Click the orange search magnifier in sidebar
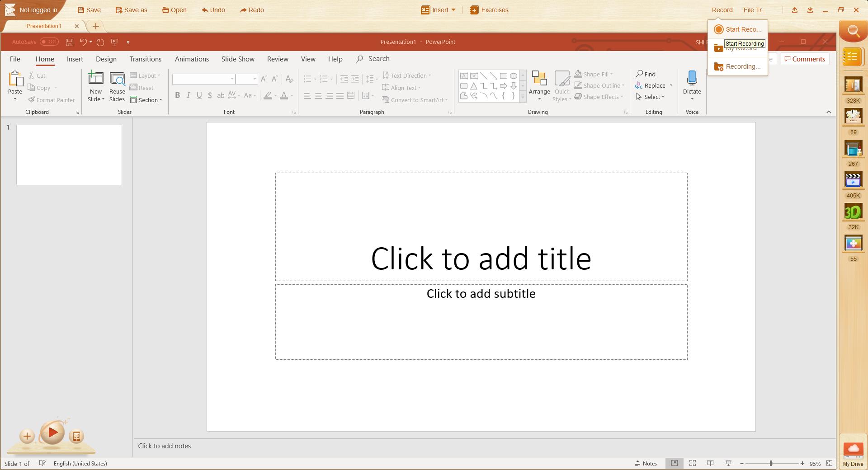The height and width of the screenshot is (470, 868). tap(853, 31)
